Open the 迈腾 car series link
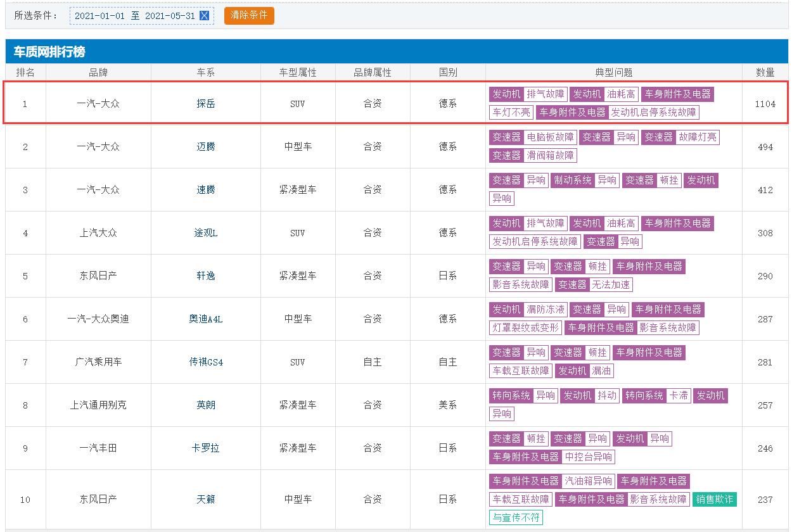792x532 pixels. coord(206,147)
